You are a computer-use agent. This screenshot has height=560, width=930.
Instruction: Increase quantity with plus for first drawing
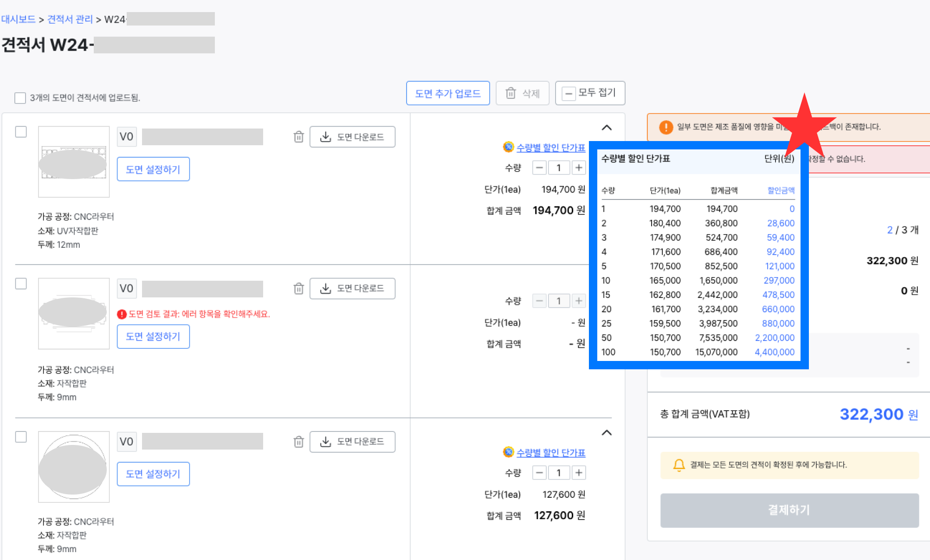[578, 167]
